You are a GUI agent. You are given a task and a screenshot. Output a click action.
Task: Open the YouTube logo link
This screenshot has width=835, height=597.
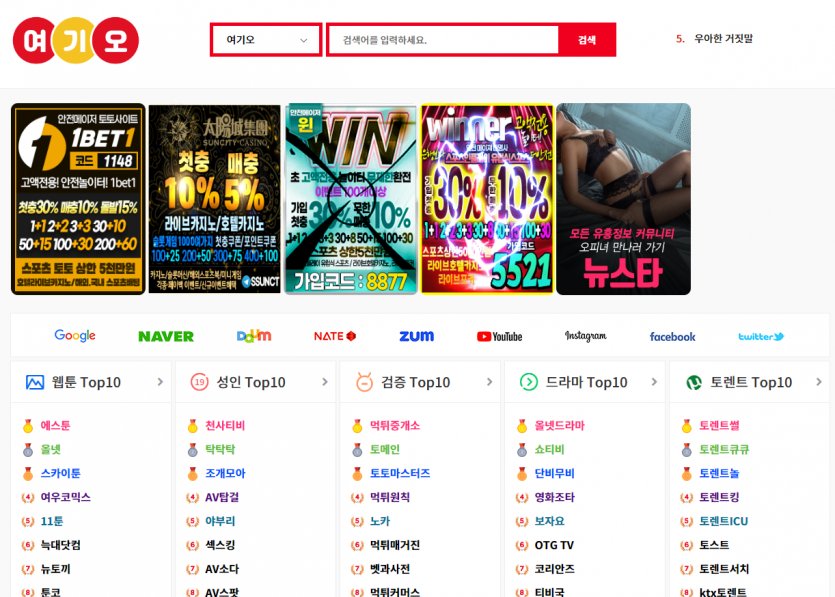500,337
